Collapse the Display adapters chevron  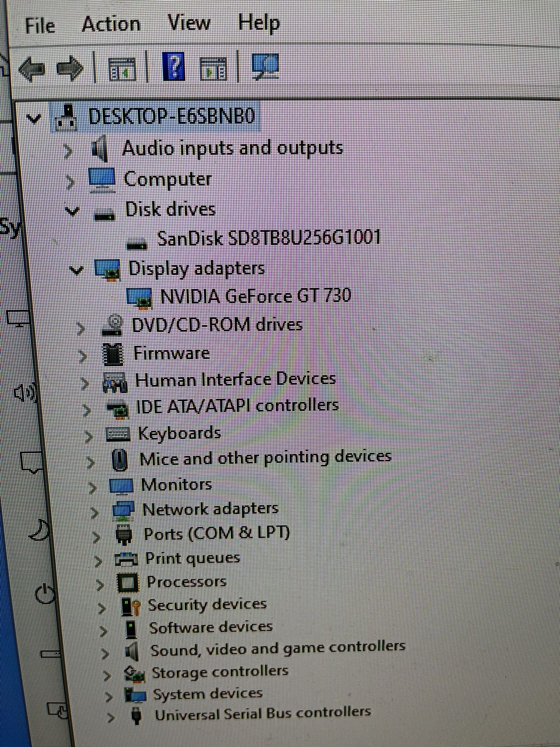[x=77, y=270]
